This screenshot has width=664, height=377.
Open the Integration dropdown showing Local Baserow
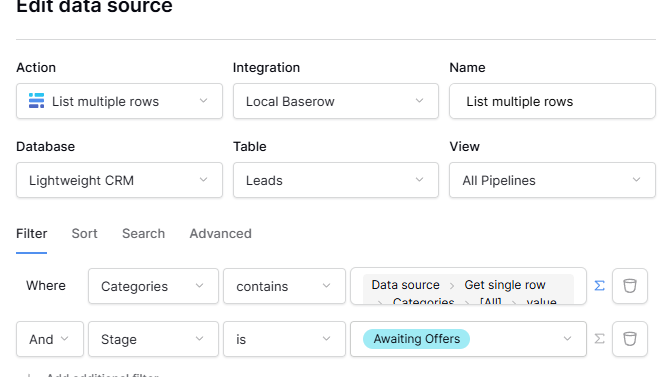336,101
